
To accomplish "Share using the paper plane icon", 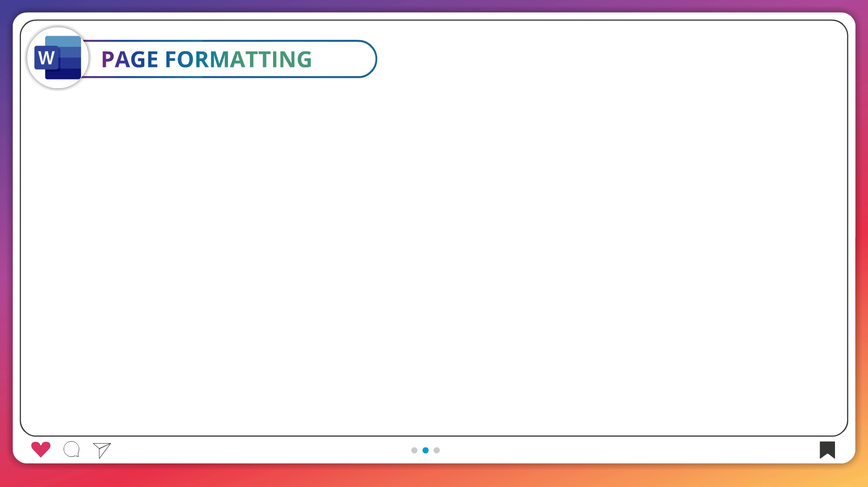I will (102, 450).
